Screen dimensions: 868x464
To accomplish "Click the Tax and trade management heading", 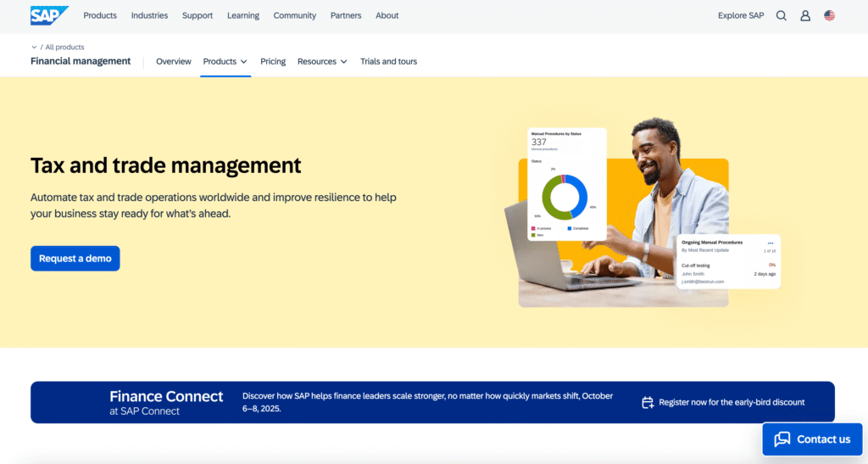I will (x=165, y=165).
